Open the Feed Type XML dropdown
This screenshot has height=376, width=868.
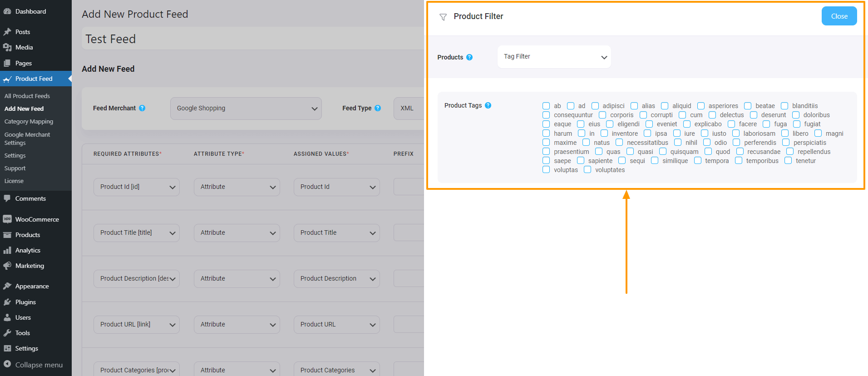coord(409,109)
